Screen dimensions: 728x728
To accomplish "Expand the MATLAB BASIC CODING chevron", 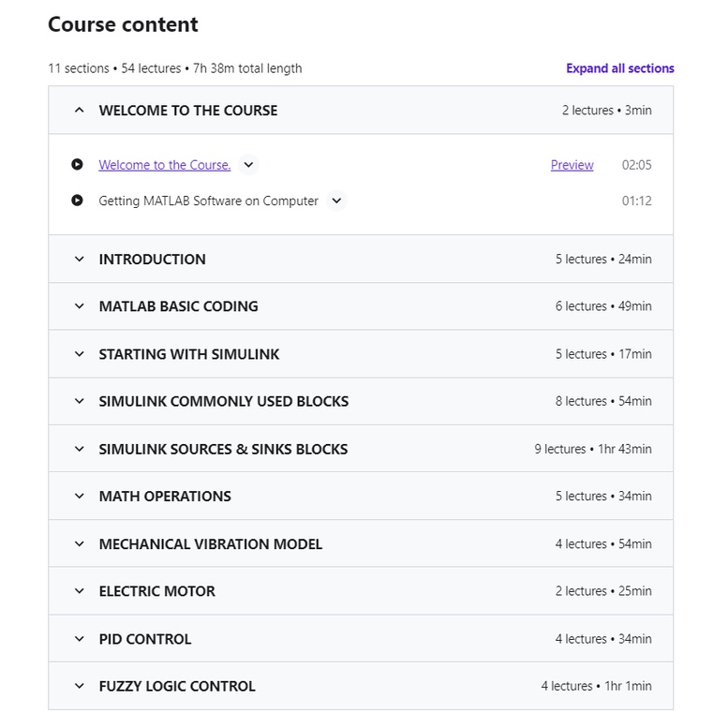I will point(80,306).
